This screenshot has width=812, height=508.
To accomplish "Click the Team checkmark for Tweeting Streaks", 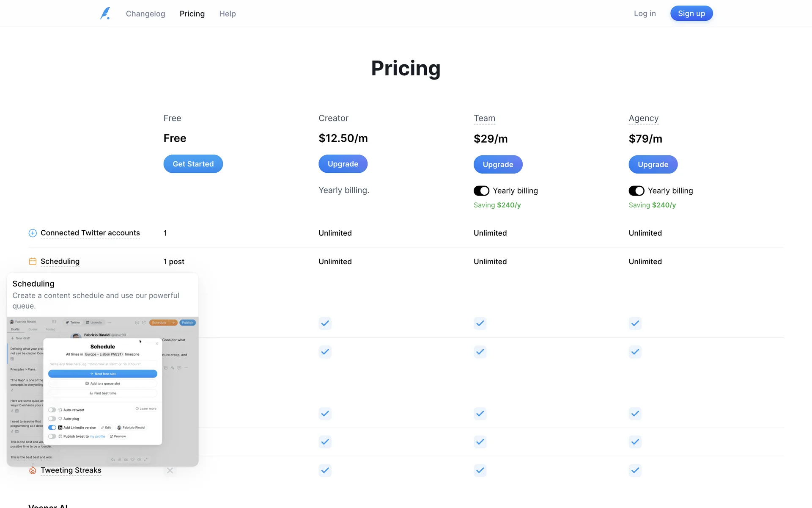I will click(x=480, y=470).
